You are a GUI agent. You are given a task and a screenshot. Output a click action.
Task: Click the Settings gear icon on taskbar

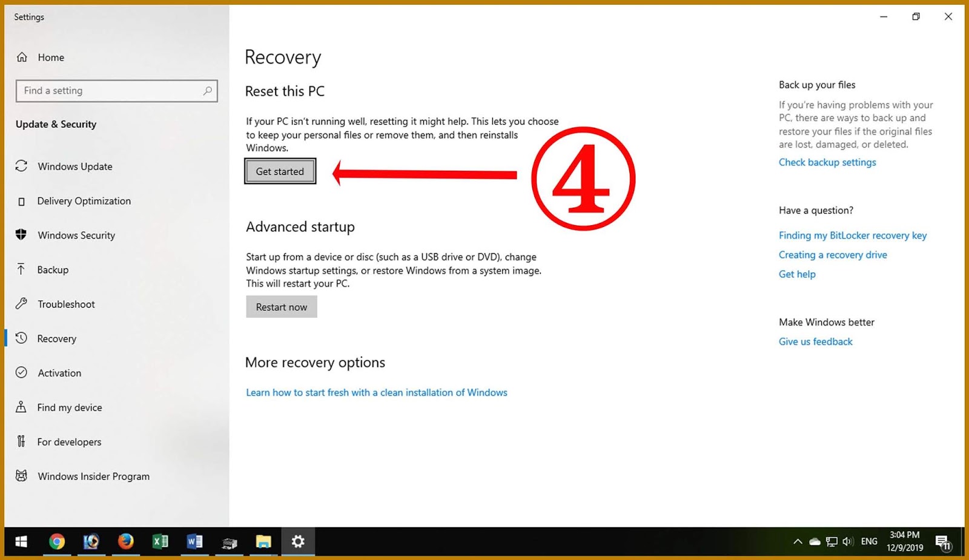pos(298,542)
